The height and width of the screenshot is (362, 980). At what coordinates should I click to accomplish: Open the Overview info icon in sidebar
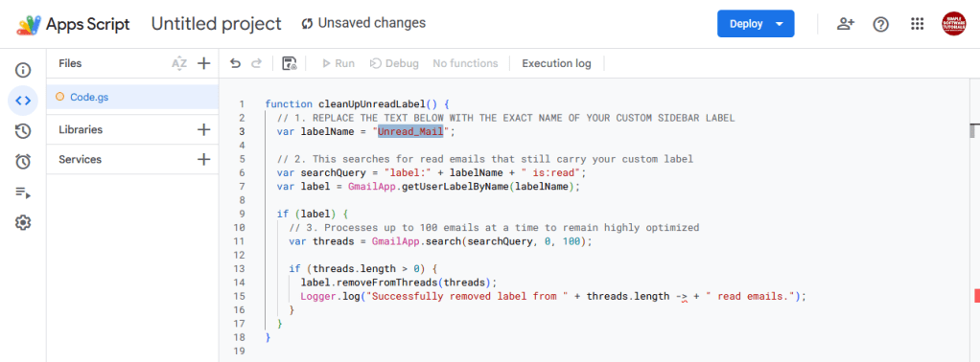23,70
